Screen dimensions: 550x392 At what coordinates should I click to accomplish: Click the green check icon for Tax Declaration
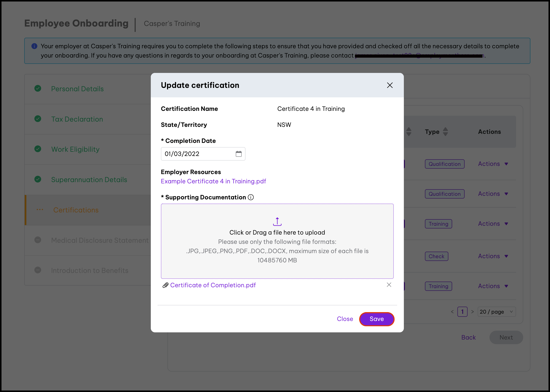pyautogui.click(x=38, y=119)
